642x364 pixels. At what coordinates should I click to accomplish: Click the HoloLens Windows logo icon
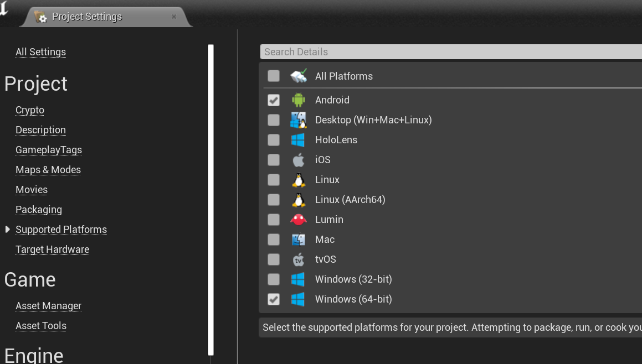coord(298,140)
